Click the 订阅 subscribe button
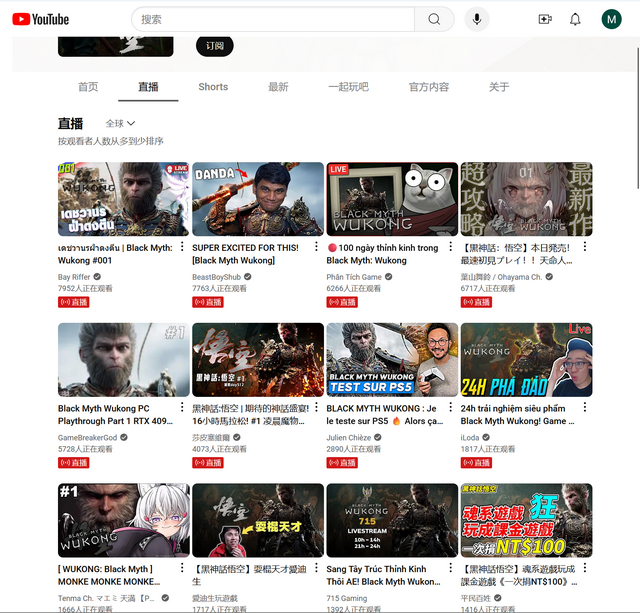The image size is (640, 613). (x=215, y=46)
